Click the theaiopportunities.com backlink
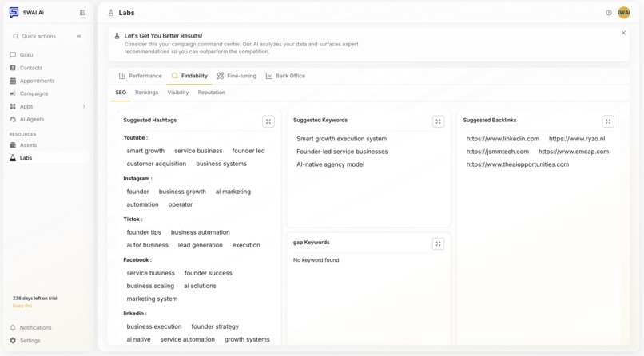The image size is (644, 356). pos(518,164)
